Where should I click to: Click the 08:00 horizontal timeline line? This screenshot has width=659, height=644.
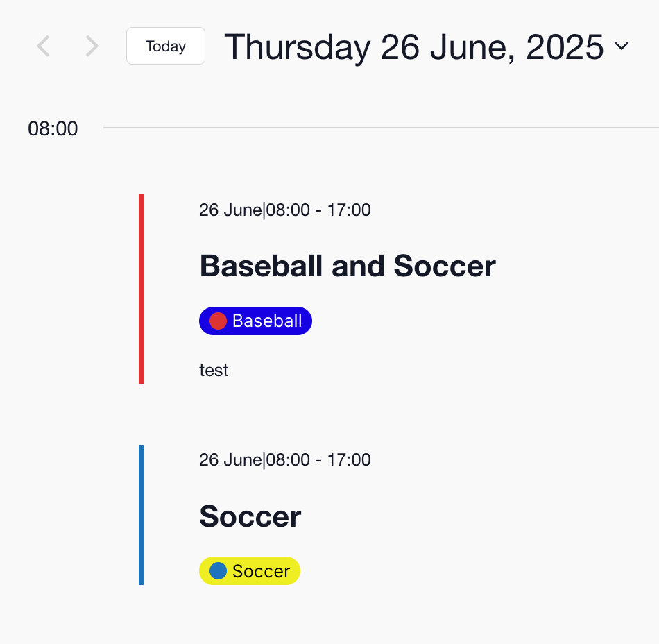[380, 128]
